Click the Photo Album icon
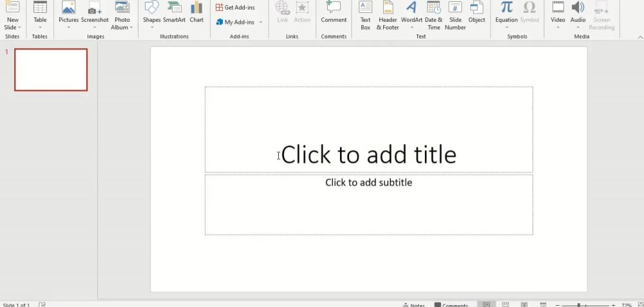The image size is (644, 307). point(122,7)
